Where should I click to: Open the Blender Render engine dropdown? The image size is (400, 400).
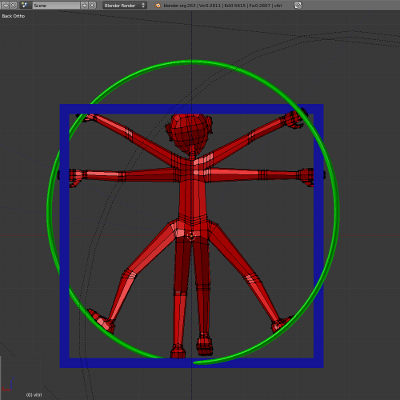point(124,5)
